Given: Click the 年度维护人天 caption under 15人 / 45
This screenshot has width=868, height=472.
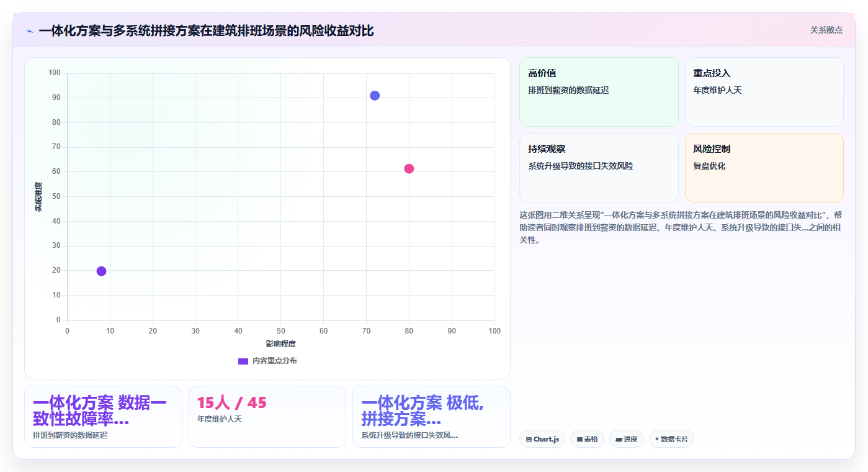Looking at the screenshot, I should (220, 419).
